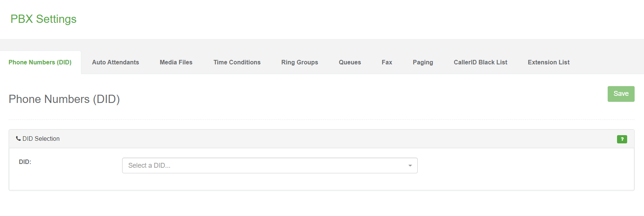Open the Queues tab
Viewport: 644px width, 216px height.
[350, 62]
